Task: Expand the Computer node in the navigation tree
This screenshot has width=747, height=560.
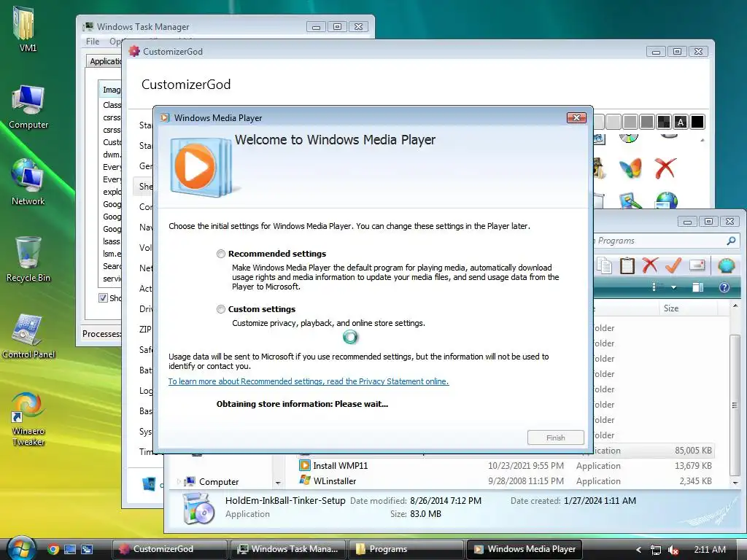Action: tap(179, 481)
